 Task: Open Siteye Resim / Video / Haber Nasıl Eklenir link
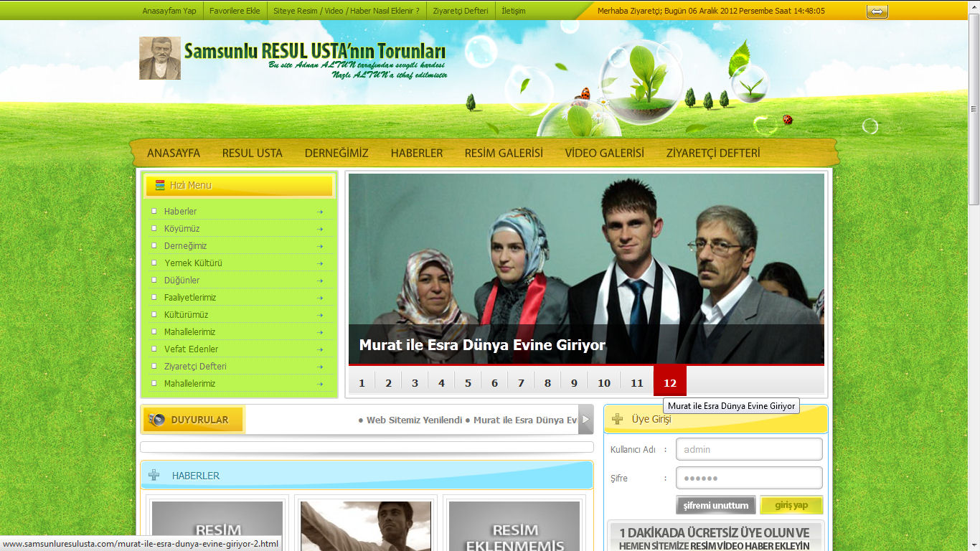pyautogui.click(x=347, y=11)
